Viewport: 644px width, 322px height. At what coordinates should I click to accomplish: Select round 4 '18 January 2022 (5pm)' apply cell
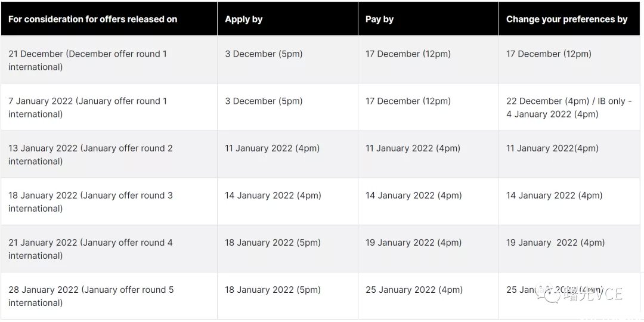pyautogui.click(x=287, y=249)
